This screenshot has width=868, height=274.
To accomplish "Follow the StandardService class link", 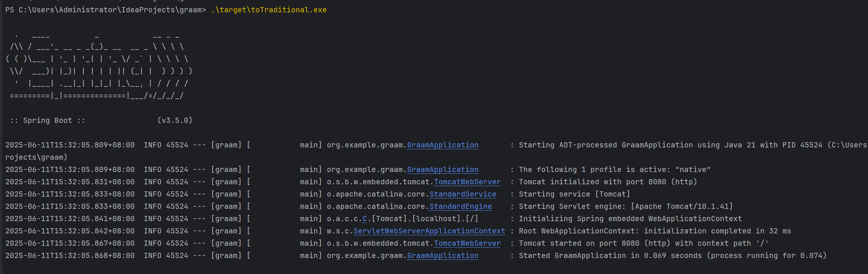I will 463,194.
